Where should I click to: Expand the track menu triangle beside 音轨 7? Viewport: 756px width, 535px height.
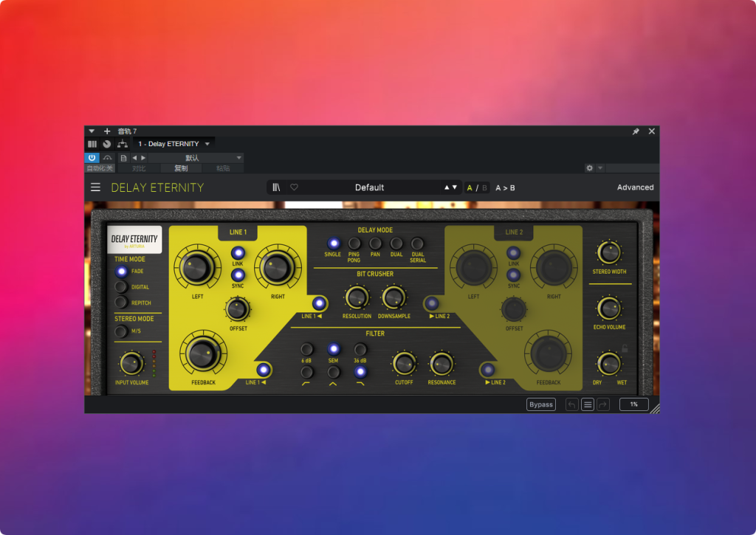click(x=92, y=131)
